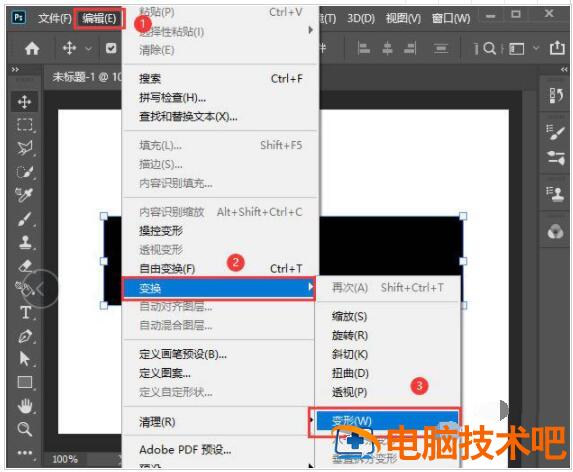The height and width of the screenshot is (472, 573).
Task: Open the Brush Settings panel icon
Action: coord(556,132)
